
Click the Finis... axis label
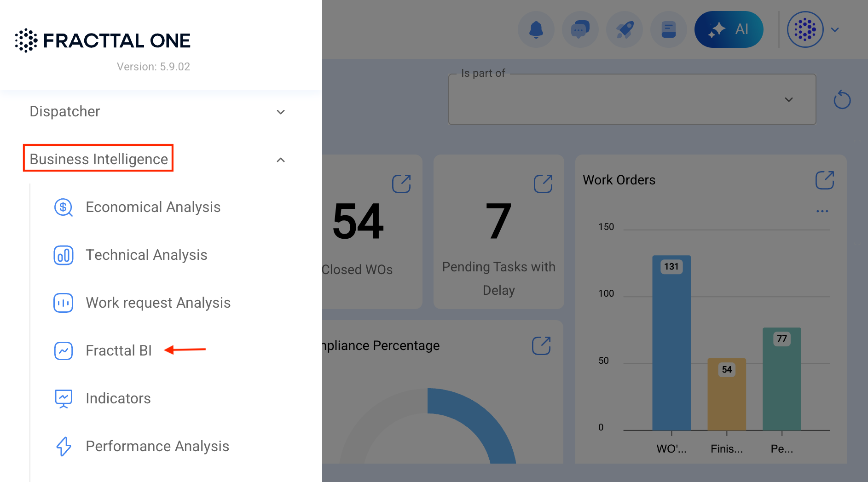point(727,449)
